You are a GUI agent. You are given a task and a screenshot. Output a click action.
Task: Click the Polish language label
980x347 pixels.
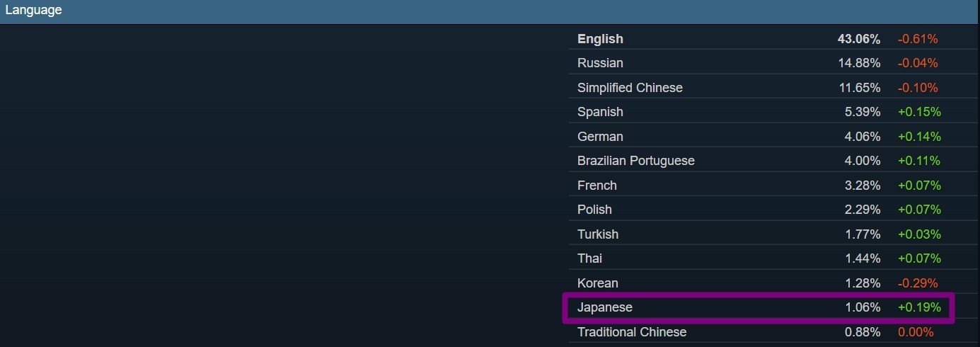(x=594, y=210)
